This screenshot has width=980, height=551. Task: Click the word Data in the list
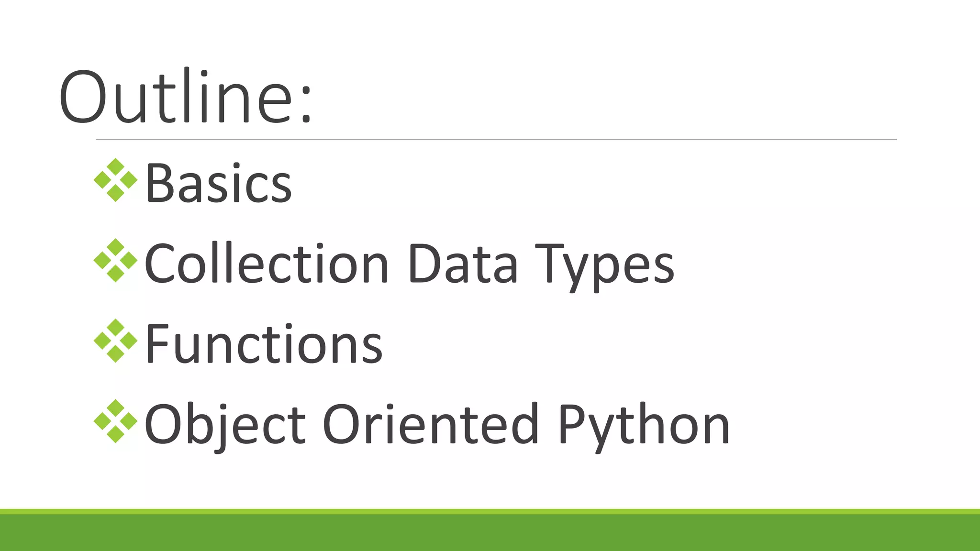tap(463, 264)
